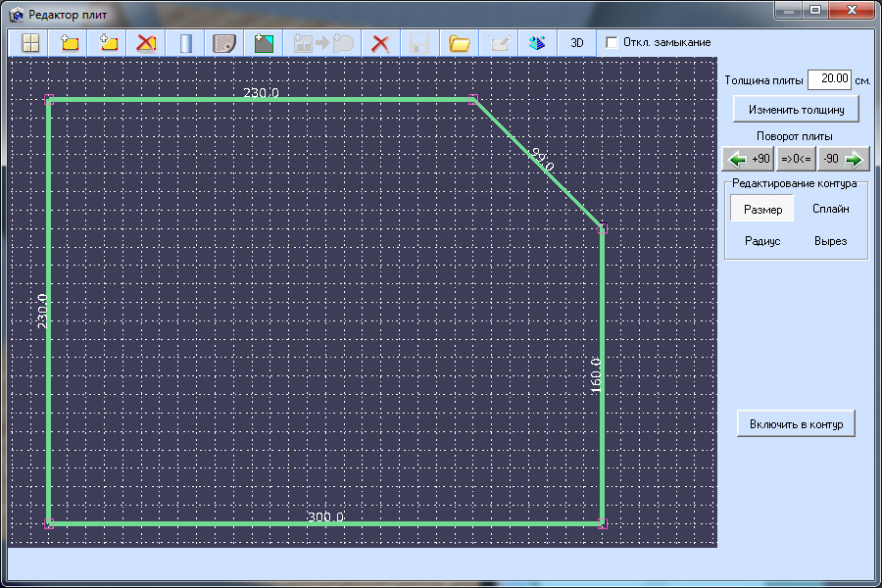Click the red X delete icon

(x=381, y=43)
